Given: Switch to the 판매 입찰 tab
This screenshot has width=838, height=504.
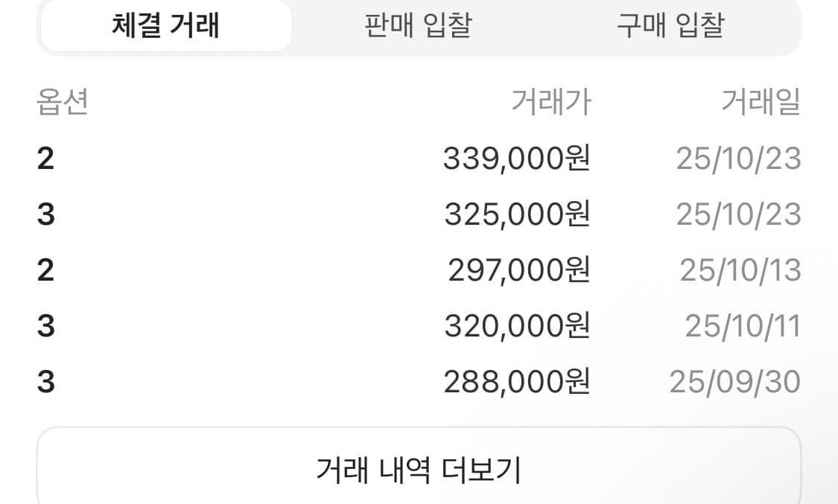Looking at the screenshot, I should 416,26.
